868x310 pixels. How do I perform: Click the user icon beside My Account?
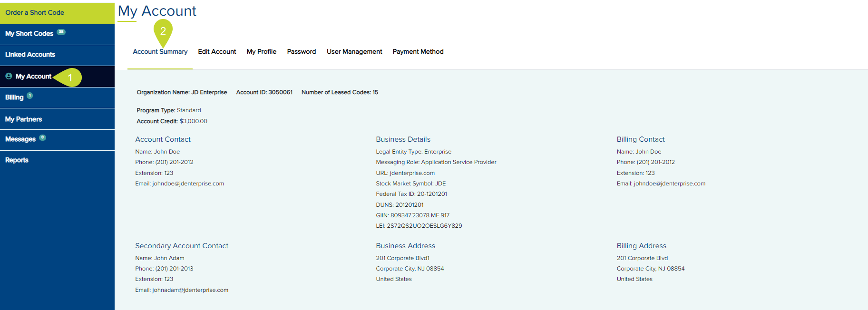click(9, 76)
